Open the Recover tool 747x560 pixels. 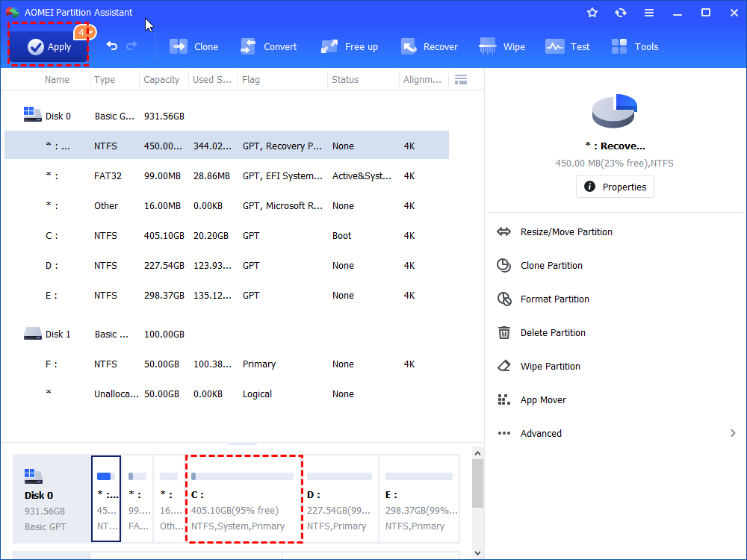click(430, 46)
